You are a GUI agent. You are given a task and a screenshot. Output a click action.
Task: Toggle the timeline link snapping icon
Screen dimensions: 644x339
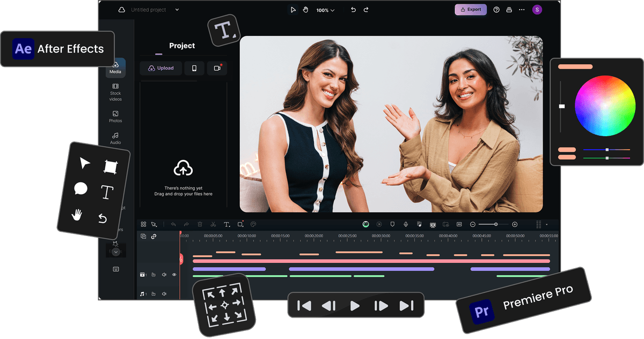click(153, 236)
